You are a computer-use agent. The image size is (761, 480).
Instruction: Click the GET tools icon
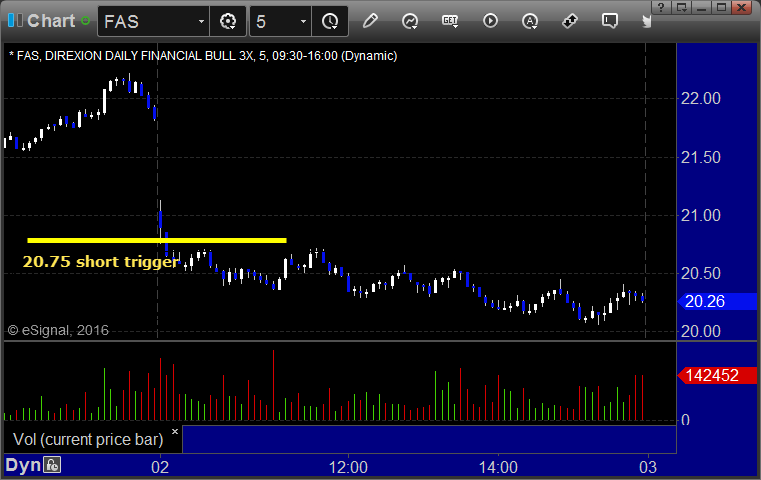450,21
